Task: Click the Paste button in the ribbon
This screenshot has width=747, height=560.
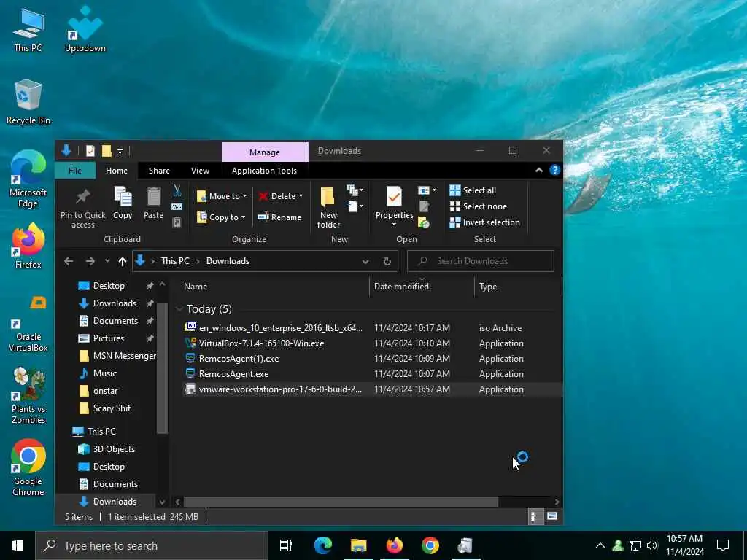Action: click(x=153, y=203)
